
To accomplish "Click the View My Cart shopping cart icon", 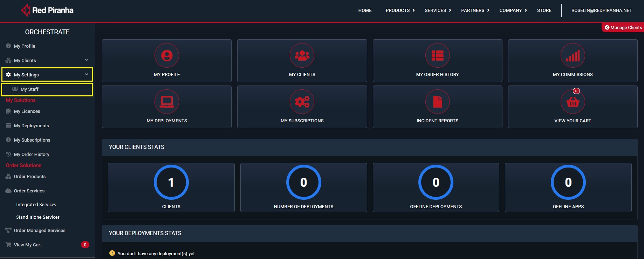I will click(x=8, y=245).
